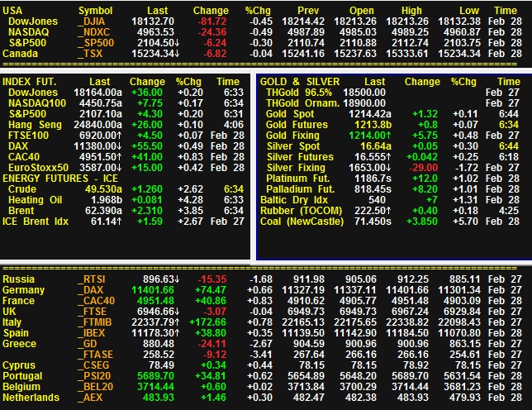Click the INDEX FUT. heading
Screen dimensions: 532x410
(x=30, y=82)
